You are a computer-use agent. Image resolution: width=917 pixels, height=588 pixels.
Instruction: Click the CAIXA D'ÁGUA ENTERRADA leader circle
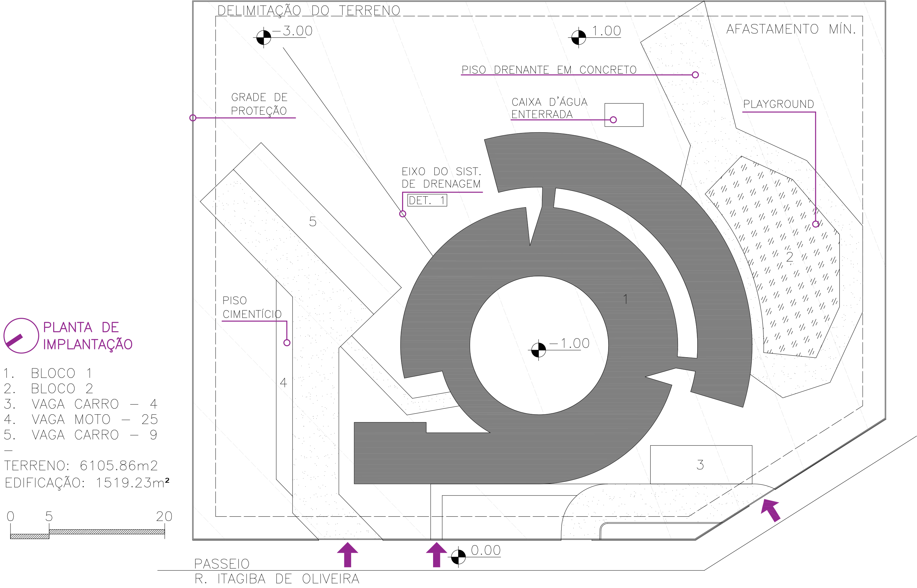613,120
